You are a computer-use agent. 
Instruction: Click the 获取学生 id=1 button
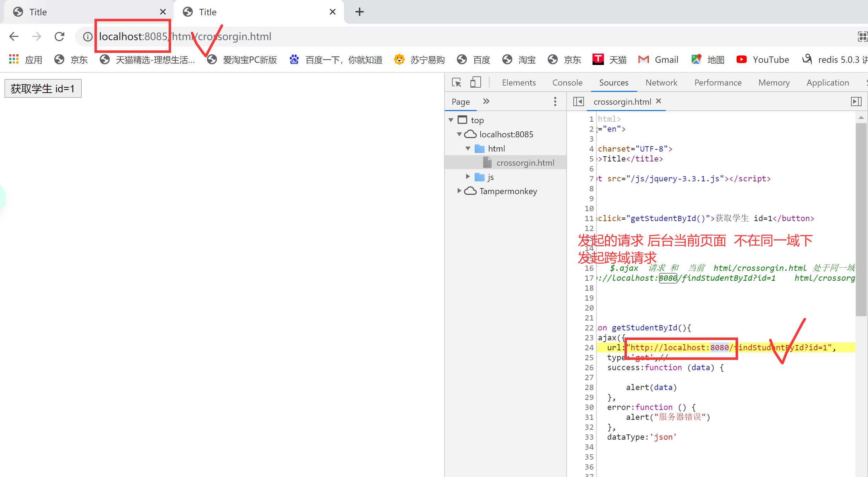point(43,88)
